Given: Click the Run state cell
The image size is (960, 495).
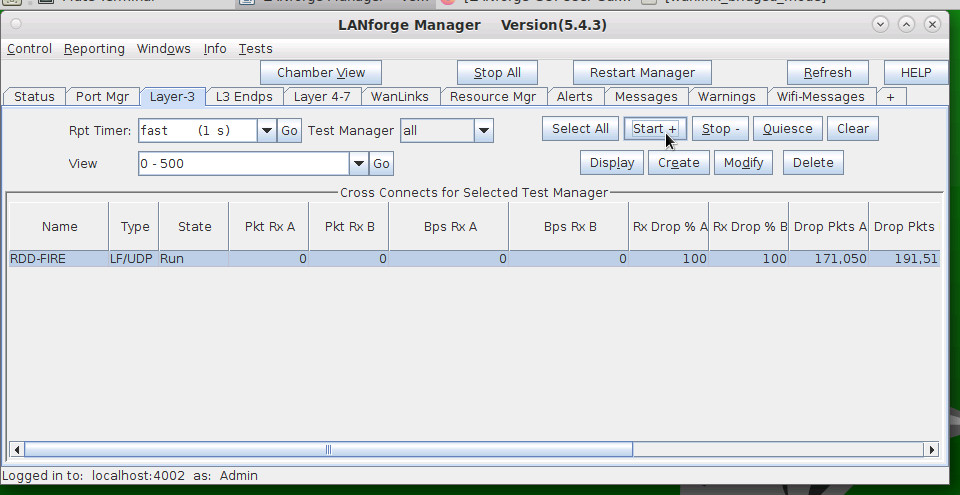Looking at the screenshot, I should point(193,259).
